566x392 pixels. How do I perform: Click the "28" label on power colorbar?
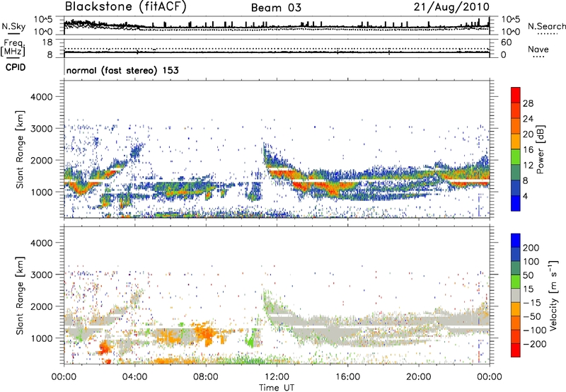(528, 103)
